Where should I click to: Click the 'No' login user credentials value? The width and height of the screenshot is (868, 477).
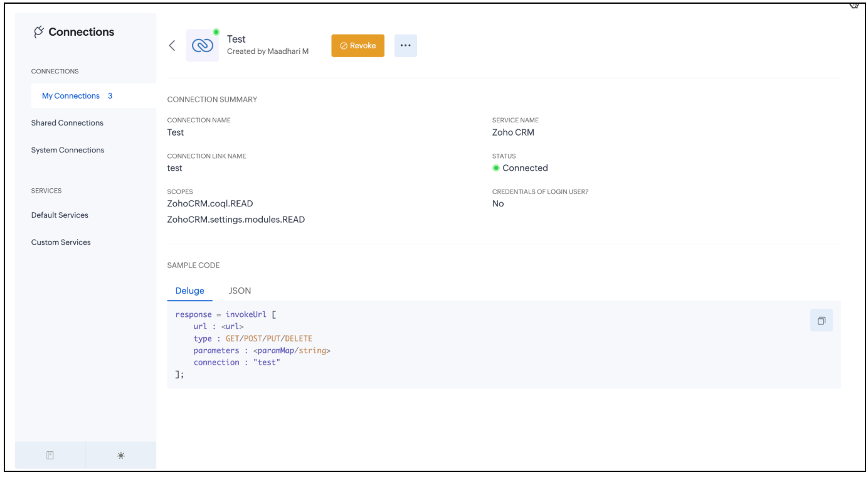498,204
